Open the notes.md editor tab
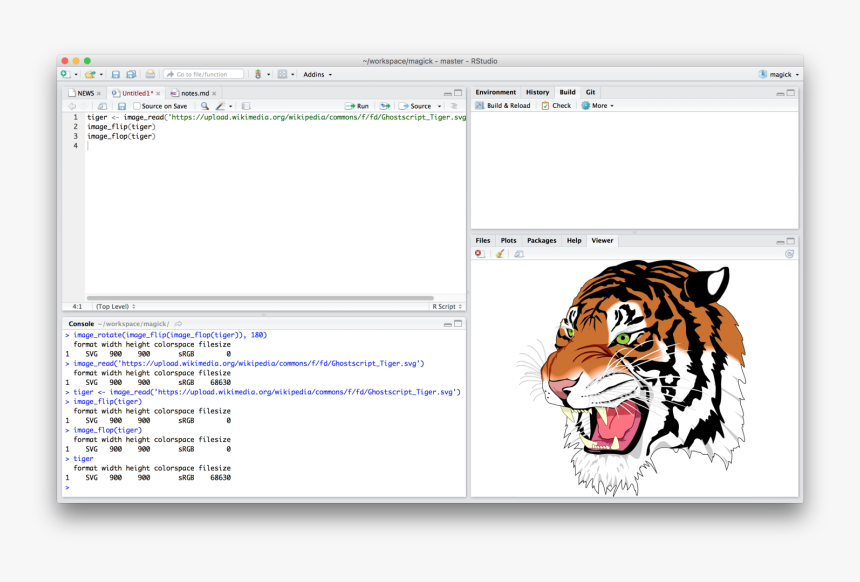The height and width of the screenshot is (582, 860). pos(194,93)
